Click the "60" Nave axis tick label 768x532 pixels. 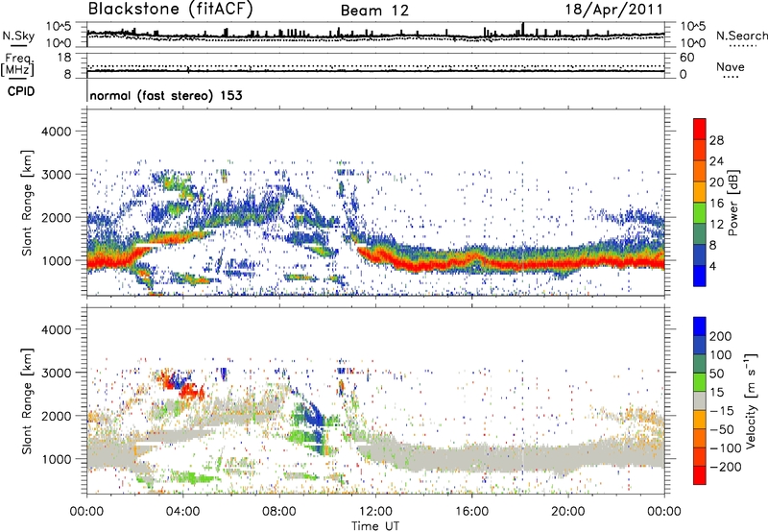point(686,58)
